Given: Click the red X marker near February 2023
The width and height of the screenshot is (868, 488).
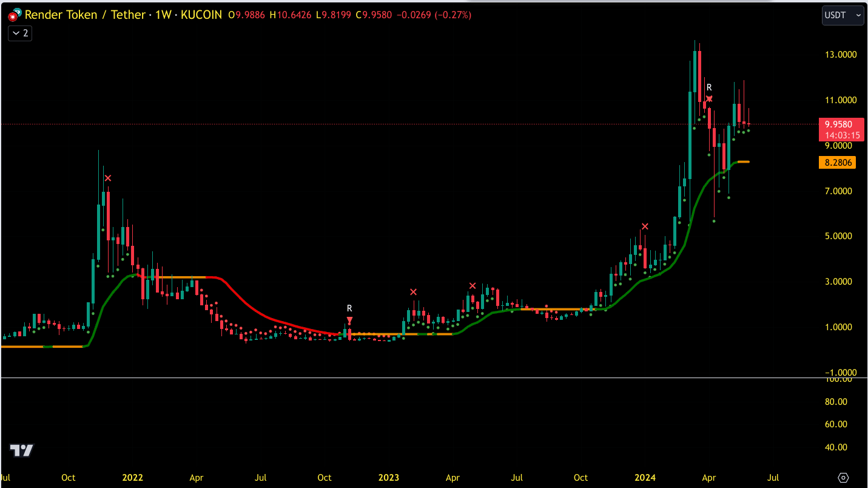Looking at the screenshot, I should [x=413, y=292].
